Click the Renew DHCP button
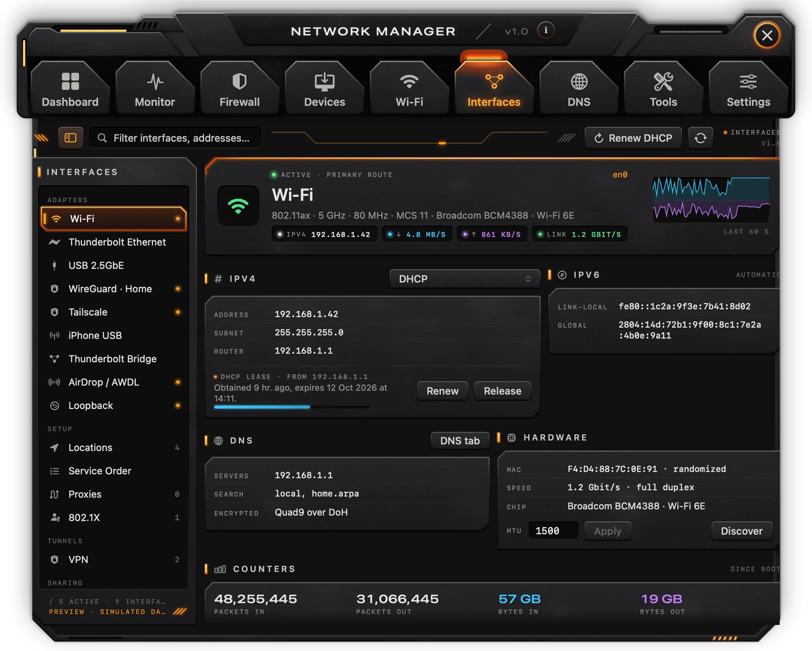812x651 pixels. [633, 138]
